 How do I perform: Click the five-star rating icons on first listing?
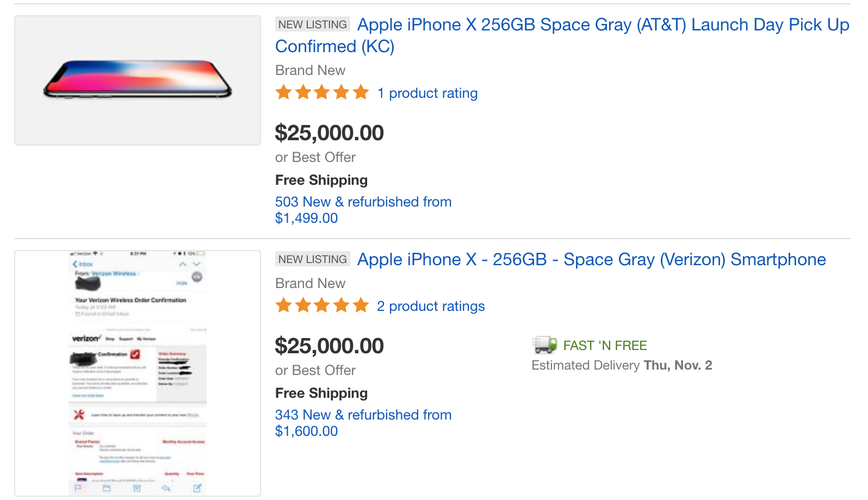(323, 92)
